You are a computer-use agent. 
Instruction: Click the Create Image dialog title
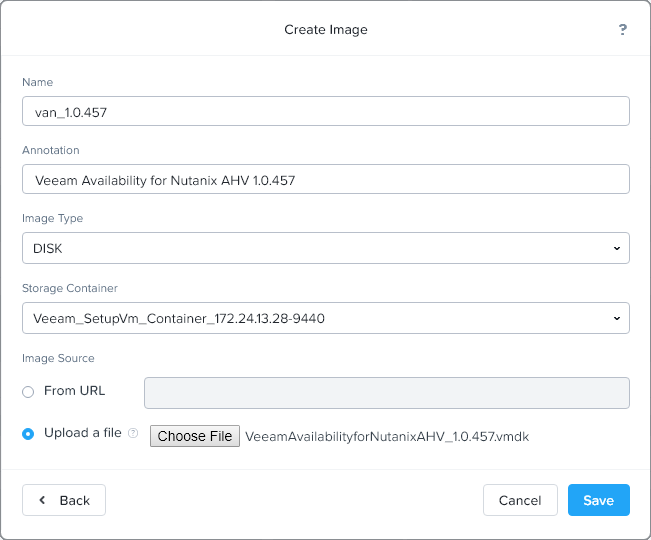coord(326,29)
